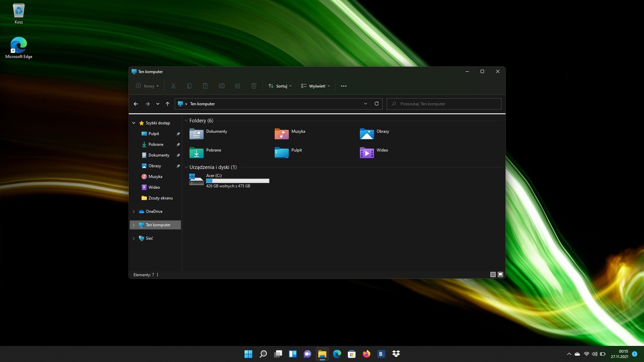Click the Share icon in the toolbar

coord(238,86)
